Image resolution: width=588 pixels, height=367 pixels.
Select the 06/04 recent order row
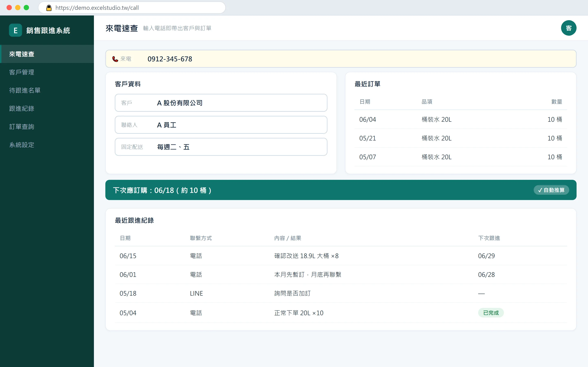(460, 119)
